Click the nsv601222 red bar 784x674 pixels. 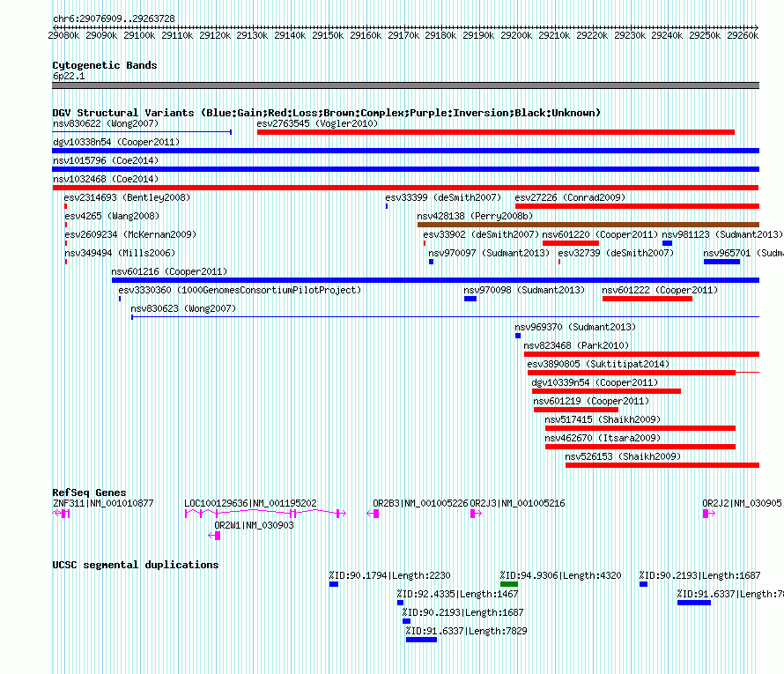pyautogui.click(x=647, y=299)
